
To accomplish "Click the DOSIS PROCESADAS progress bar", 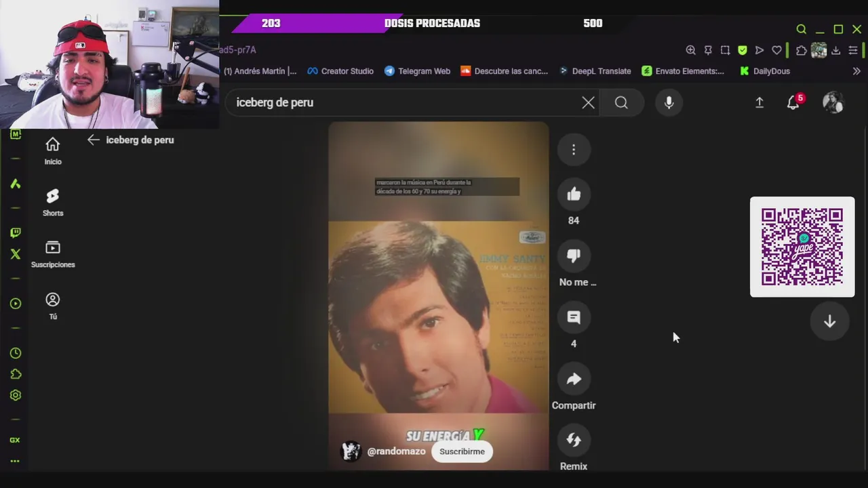I will click(432, 23).
